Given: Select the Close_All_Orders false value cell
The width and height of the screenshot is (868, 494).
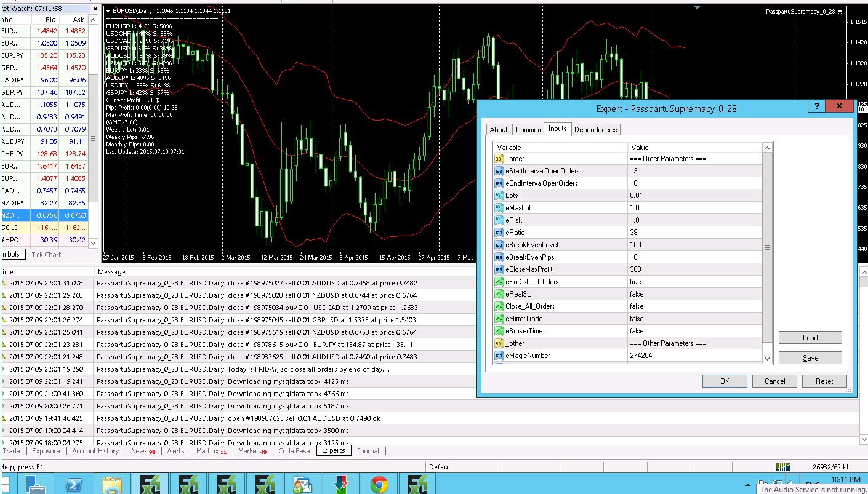Looking at the screenshot, I should (694, 306).
